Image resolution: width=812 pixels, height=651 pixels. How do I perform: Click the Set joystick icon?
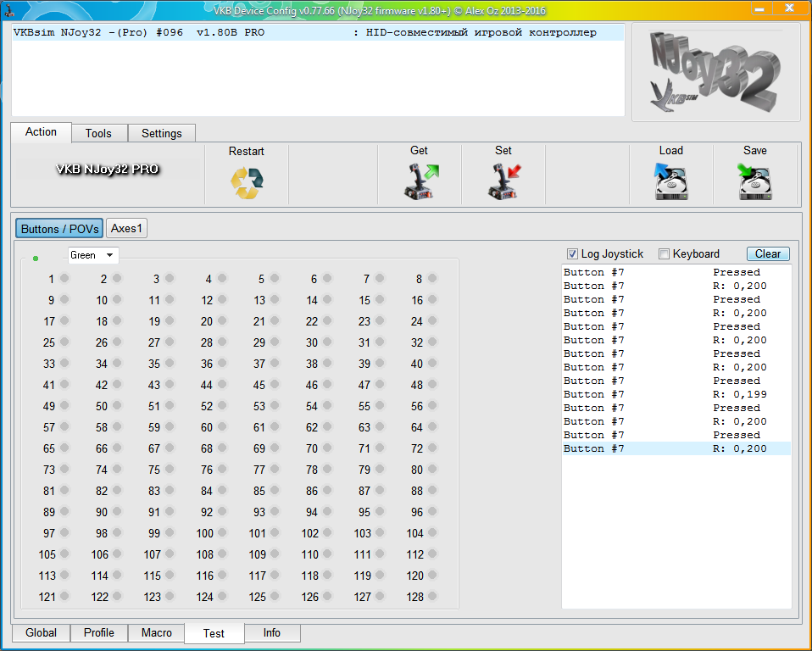point(503,181)
